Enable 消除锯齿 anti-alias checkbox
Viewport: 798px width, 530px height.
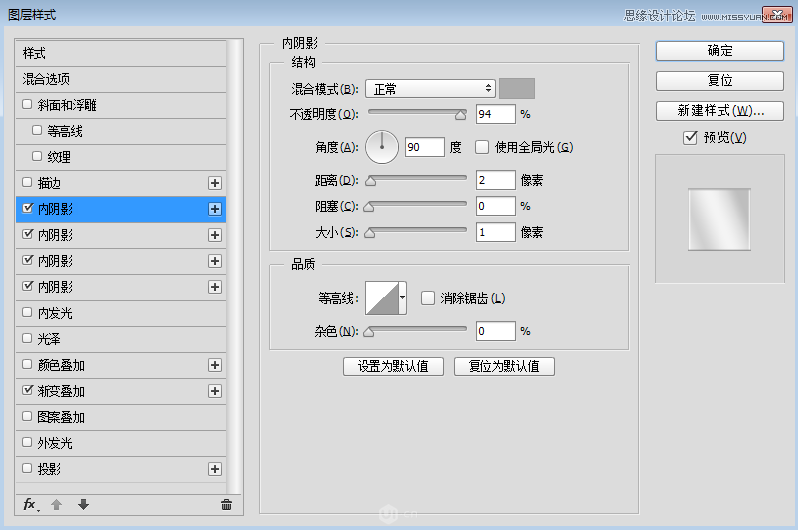pos(428,298)
